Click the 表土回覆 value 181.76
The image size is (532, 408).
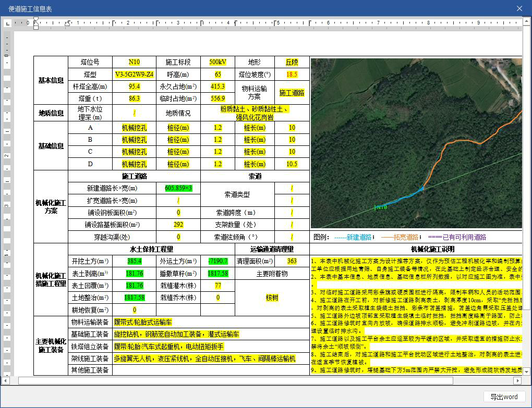[x=135, y=286]
